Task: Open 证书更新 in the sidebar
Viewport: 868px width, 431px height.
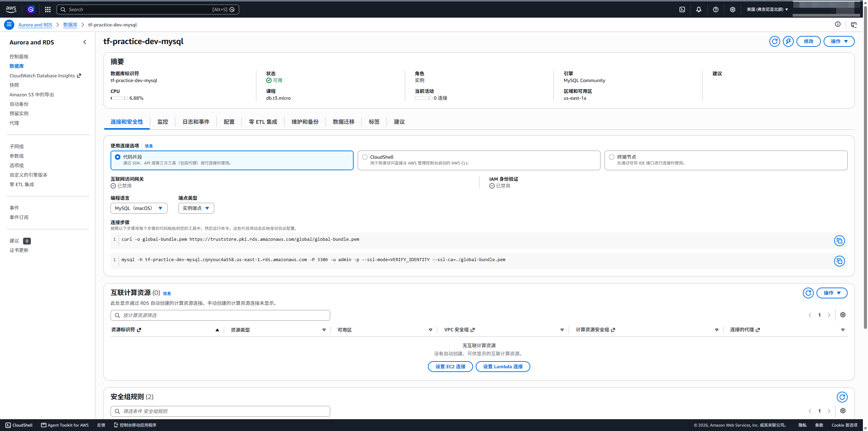Action: [19, 250]
